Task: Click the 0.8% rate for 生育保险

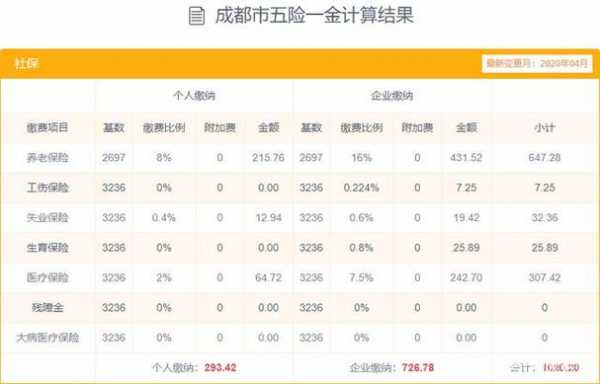Action: [x=362, y=247]
